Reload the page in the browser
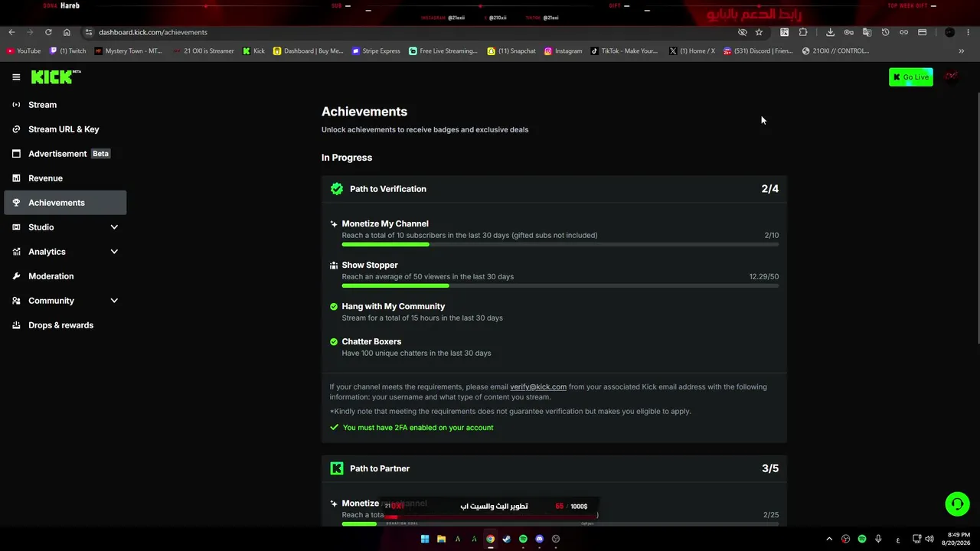The width and height of the screenshot is (980, 551). pos(48,32)
